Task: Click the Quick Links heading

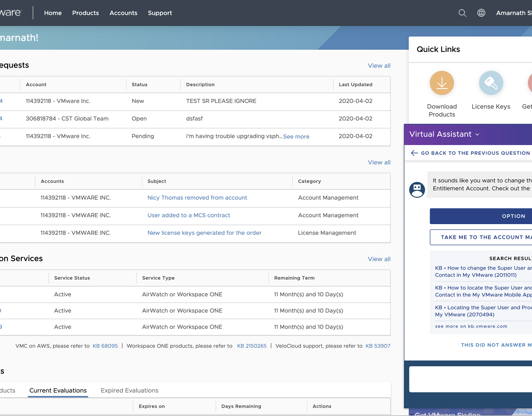Action: tap(438, 49)
